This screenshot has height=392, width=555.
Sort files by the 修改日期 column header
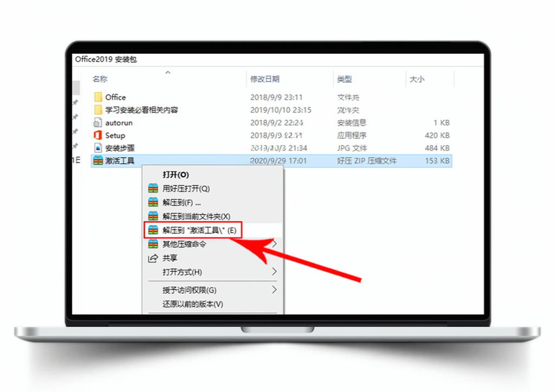point(264,79)
